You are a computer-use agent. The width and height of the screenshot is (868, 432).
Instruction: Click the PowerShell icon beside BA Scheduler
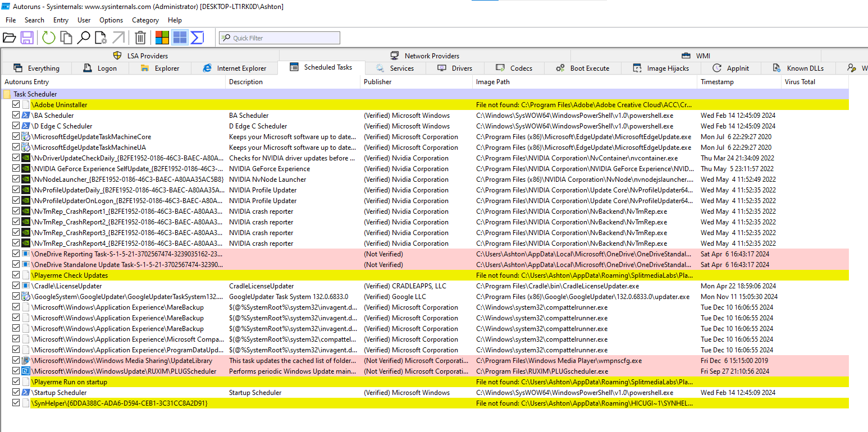26,116
